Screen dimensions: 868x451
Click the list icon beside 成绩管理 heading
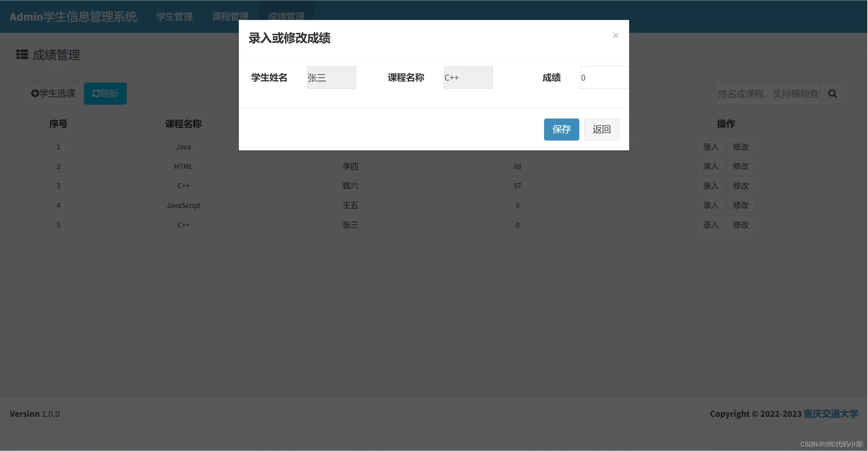click(22, 55)
